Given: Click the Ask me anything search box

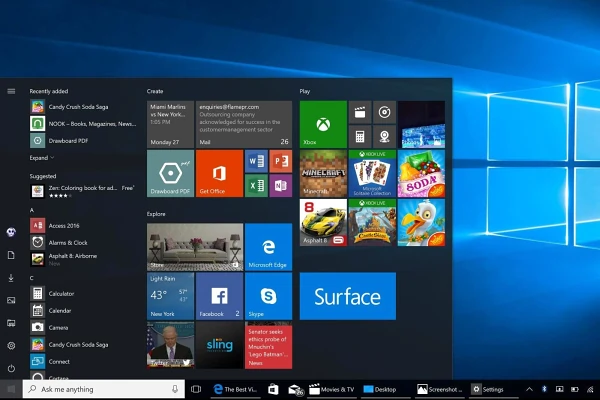Looking at the screenshot, I should pos(103,389).
